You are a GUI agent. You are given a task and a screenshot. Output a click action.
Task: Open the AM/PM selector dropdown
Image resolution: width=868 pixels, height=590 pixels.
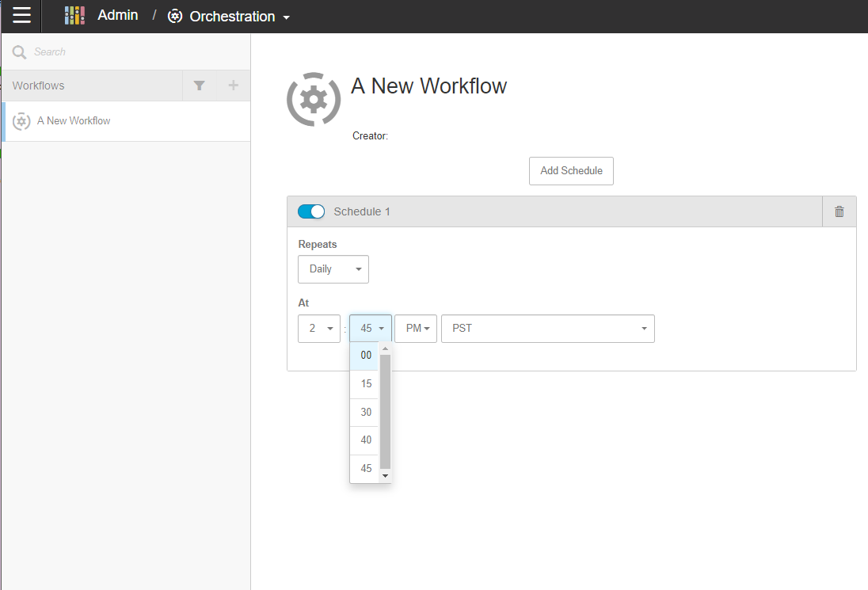coord(416,329)
